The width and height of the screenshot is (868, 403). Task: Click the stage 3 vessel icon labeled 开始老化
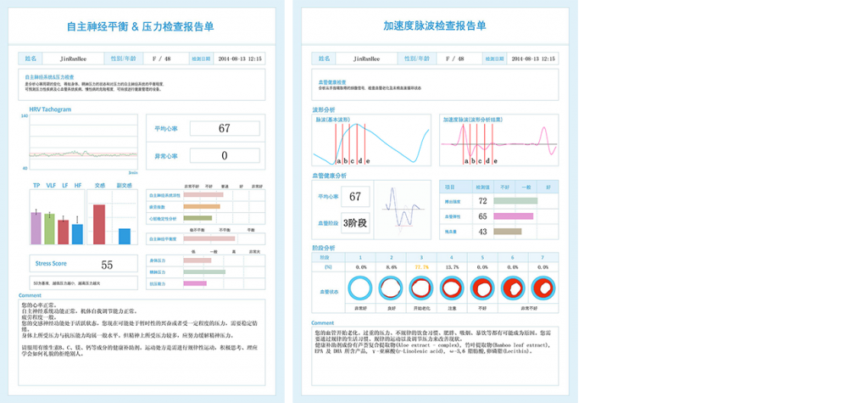coord(420,288)
